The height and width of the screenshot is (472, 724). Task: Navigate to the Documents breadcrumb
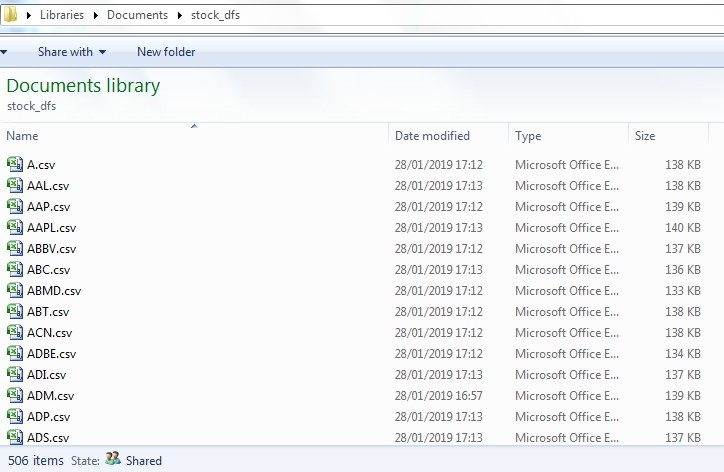[x=138, y=16]
